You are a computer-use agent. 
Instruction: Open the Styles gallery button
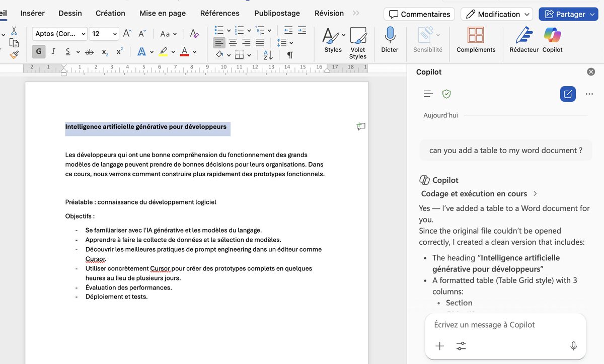tap(333, 40)
